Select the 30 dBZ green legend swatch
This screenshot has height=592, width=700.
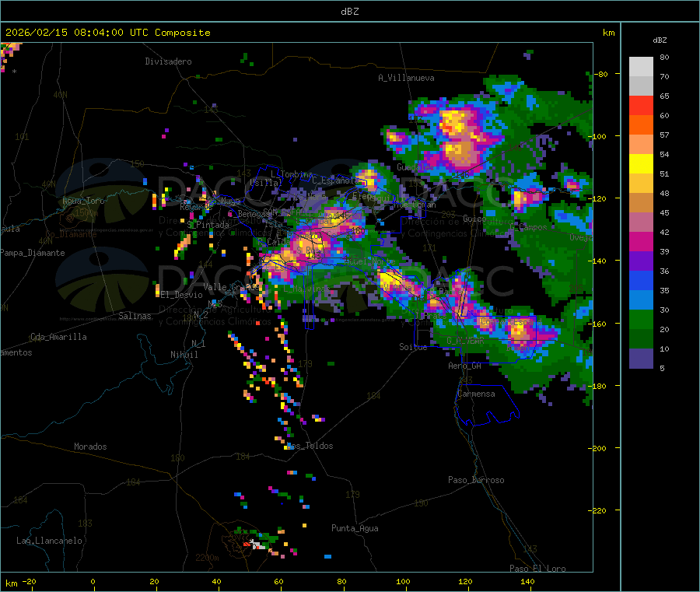point(641,319)
